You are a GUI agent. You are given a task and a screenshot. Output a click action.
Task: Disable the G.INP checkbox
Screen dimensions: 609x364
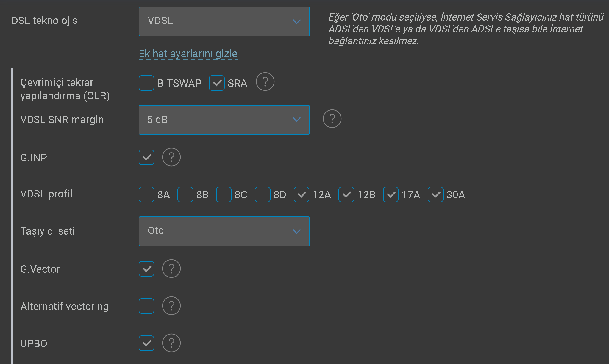[146, 157]
